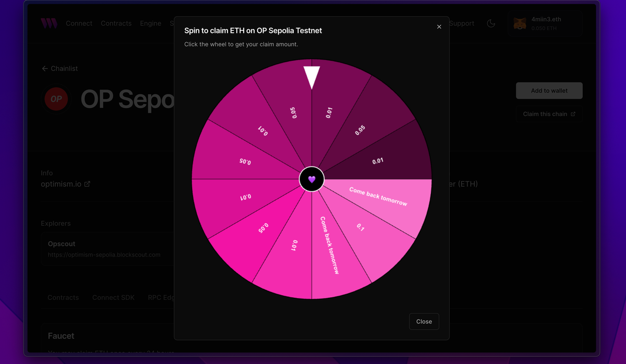This screenshot has width=626, height=364.
Task: Open the Connect menu in navbar
Action: click(79, 23)
